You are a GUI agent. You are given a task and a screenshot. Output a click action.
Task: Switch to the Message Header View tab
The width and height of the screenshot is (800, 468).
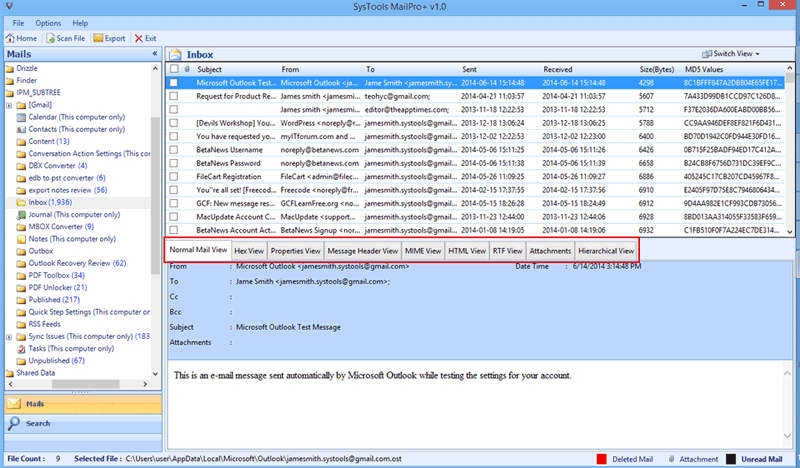363,251
